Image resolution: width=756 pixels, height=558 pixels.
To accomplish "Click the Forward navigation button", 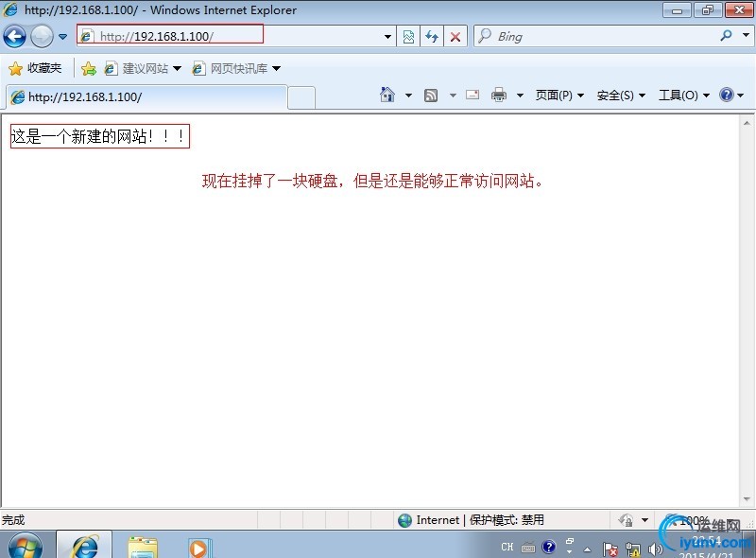I will pyautogui.click(x=42, y=36).
